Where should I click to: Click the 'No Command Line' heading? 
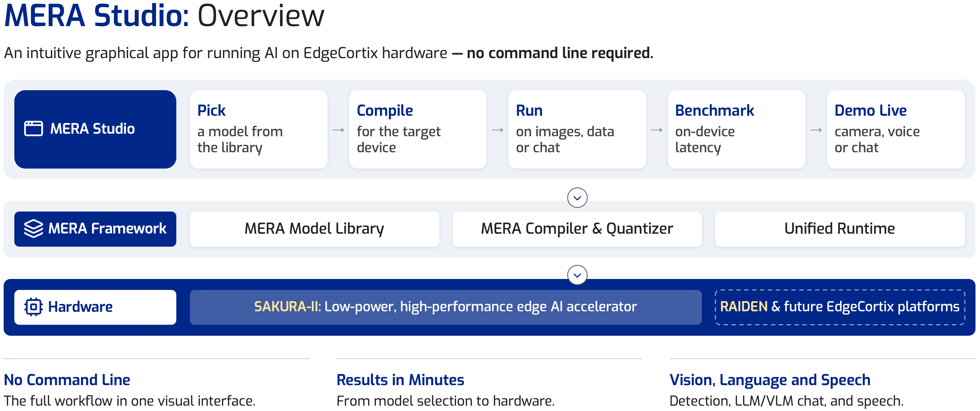[x=67, y=380]
